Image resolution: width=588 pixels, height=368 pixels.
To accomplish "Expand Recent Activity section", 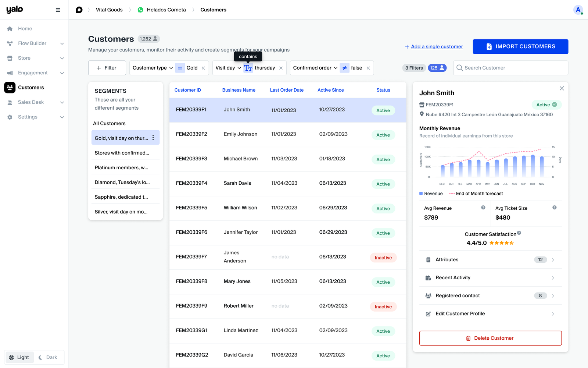I will coord(490,278).
